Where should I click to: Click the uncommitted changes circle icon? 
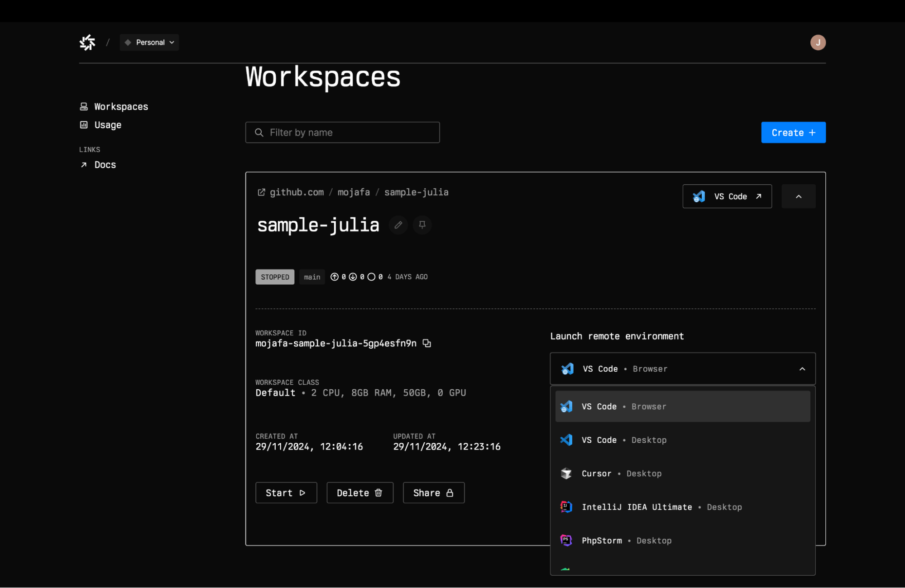371,277
